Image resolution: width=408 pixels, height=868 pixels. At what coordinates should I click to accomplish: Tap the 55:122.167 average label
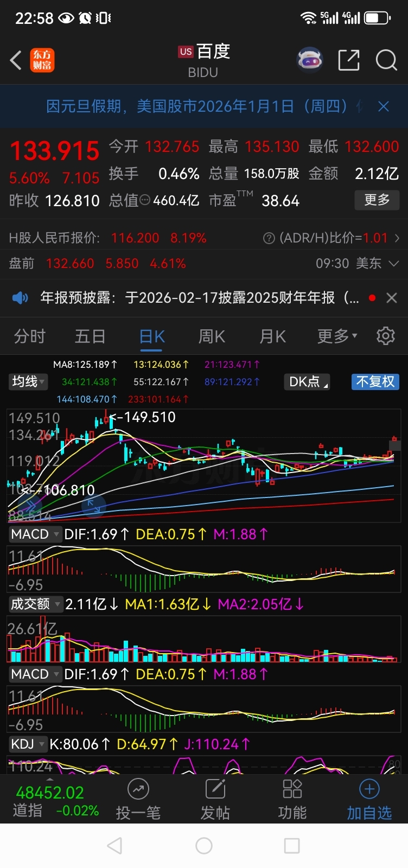pyautogui.click(x=161, y=382)
